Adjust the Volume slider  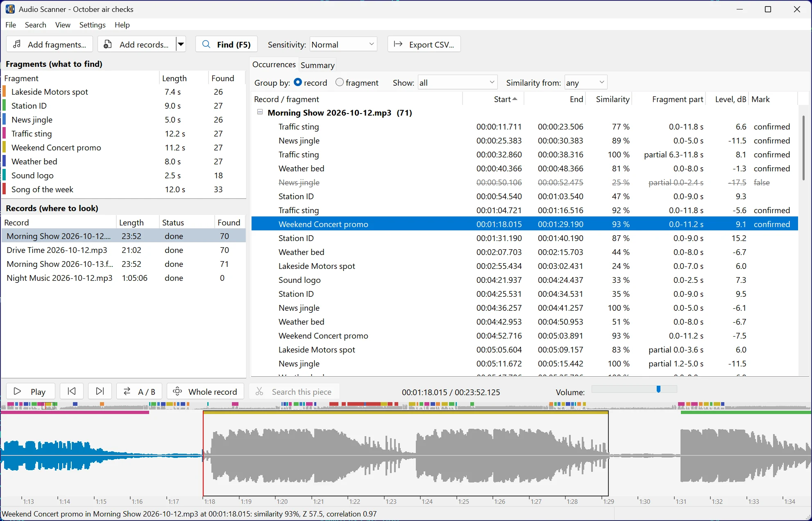634,389
